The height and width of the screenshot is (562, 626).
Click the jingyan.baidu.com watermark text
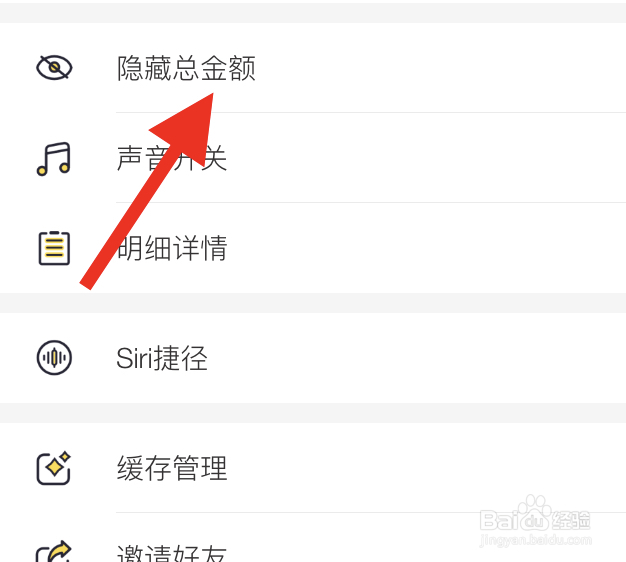tap(535, 540)
